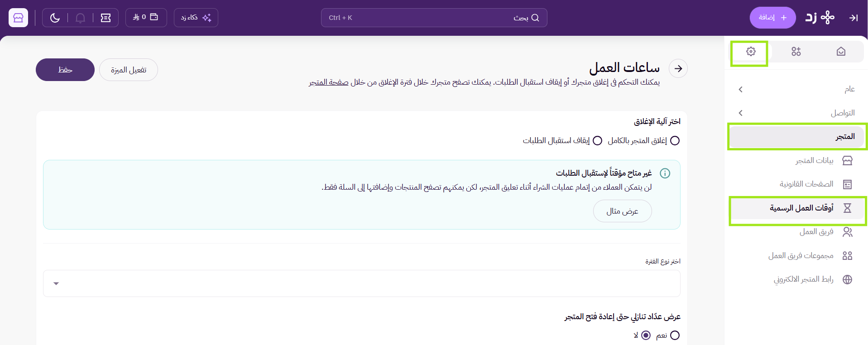
Task: Expand the التواصل section
Action: 796,113
